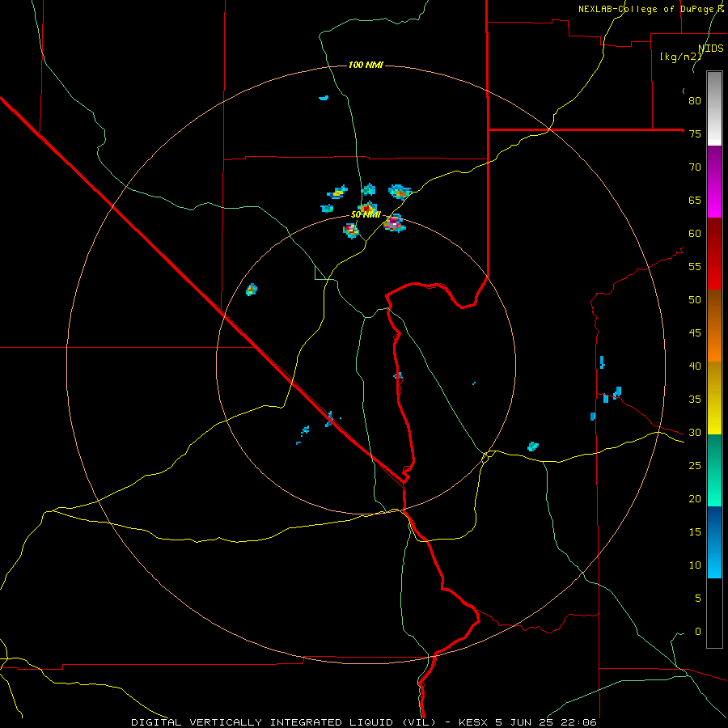728x728 pixels.
Task: Click the 15 value on the VIL scale
Action: [x=695, y=532]
